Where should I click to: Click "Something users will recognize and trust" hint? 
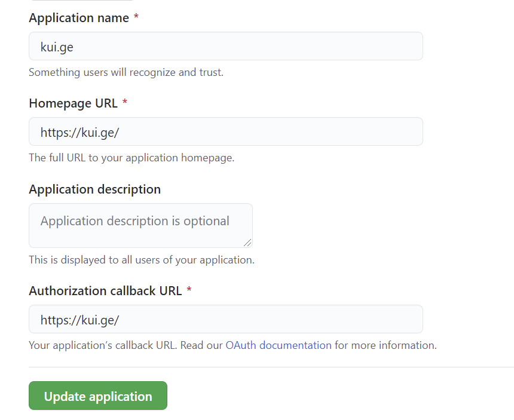[x=126, y=72]
